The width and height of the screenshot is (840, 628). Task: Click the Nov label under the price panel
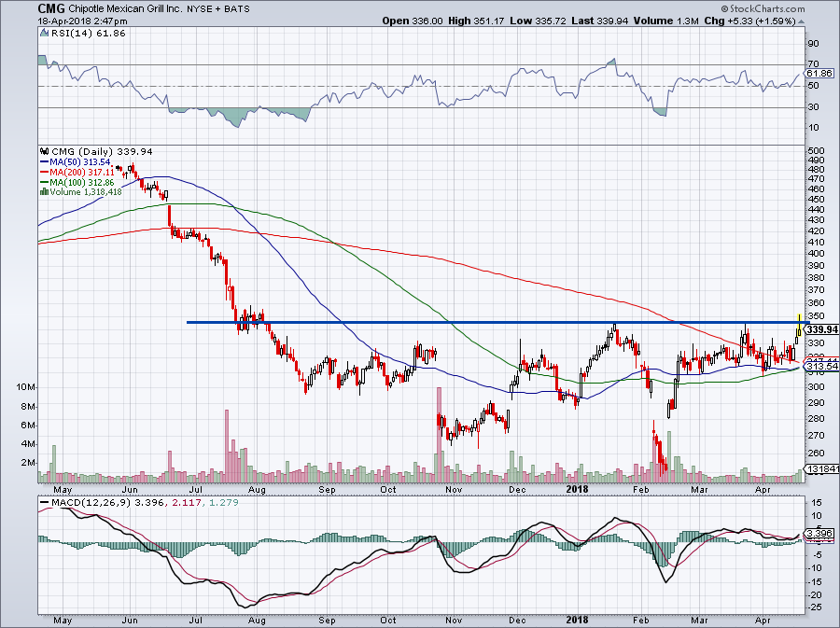click(x=454, y=490)
